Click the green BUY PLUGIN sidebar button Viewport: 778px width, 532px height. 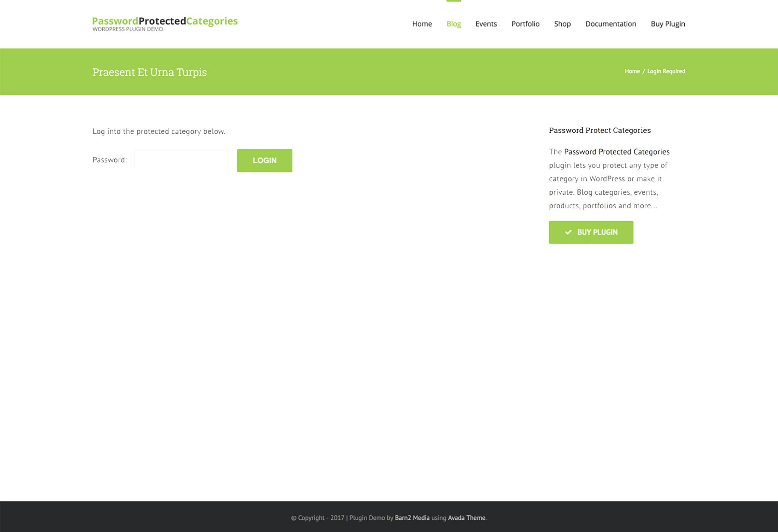coord(591,232)
